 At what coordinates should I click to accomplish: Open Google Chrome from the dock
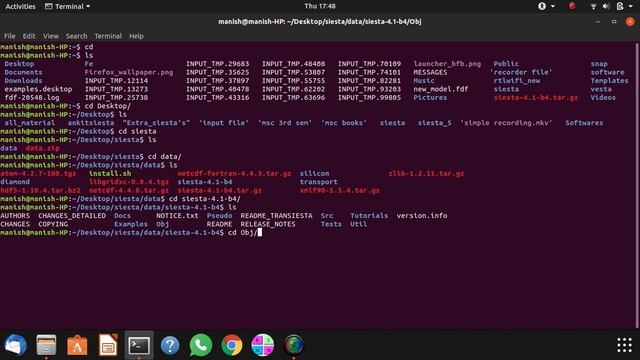pos(232,345)
